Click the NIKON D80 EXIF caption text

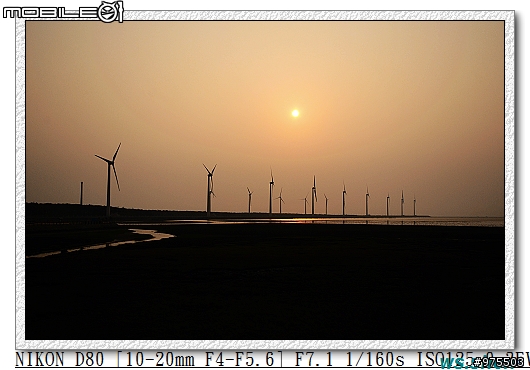point(272,360)
